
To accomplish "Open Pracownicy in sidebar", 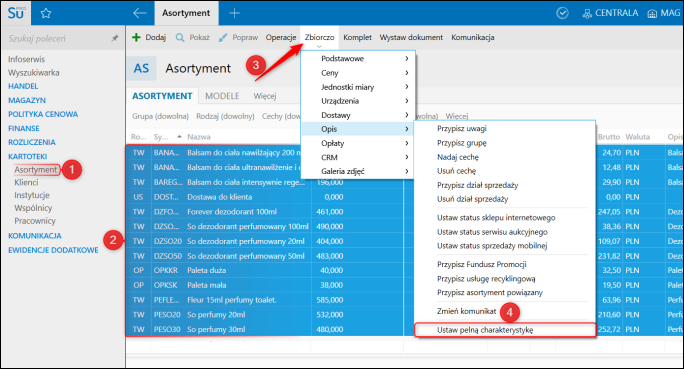I will point(35,221).
